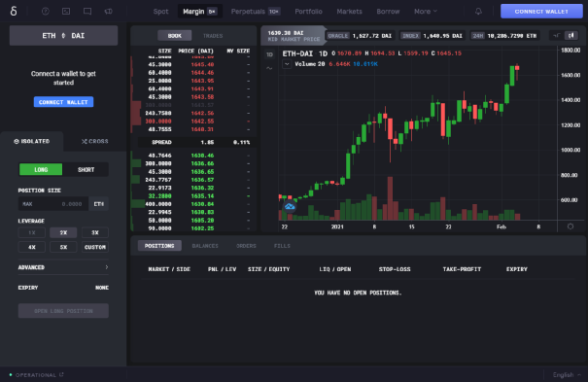Focus the position size input field
Image resolution: width=588 pixels, height=382 pixels.
[53, 204]
